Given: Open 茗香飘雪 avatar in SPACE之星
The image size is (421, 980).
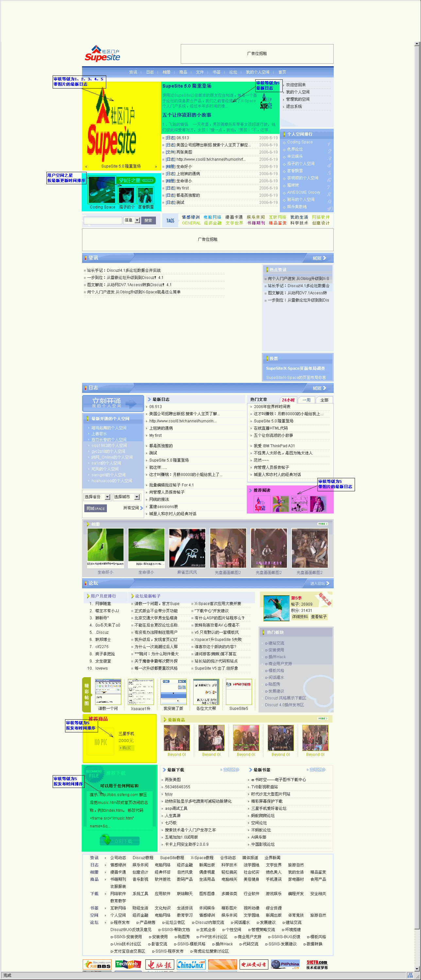Looking at the screenshot, I should 145,196.
